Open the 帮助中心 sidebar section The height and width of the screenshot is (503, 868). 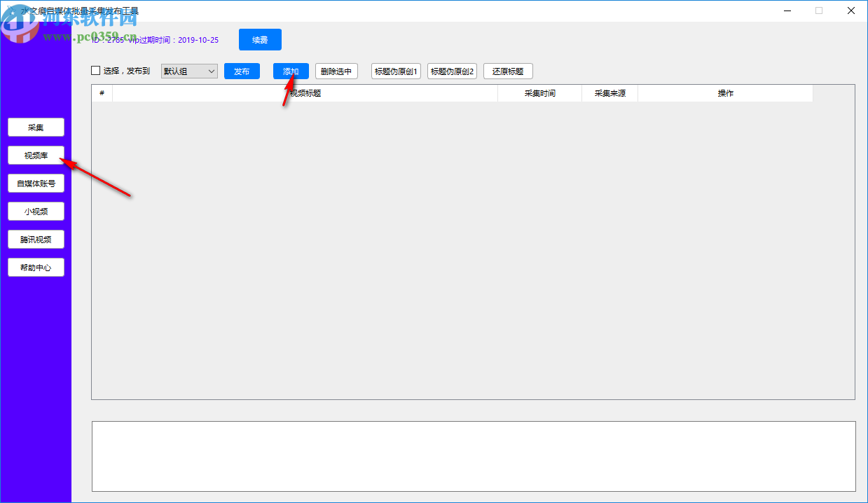click(x=36, y=268)
